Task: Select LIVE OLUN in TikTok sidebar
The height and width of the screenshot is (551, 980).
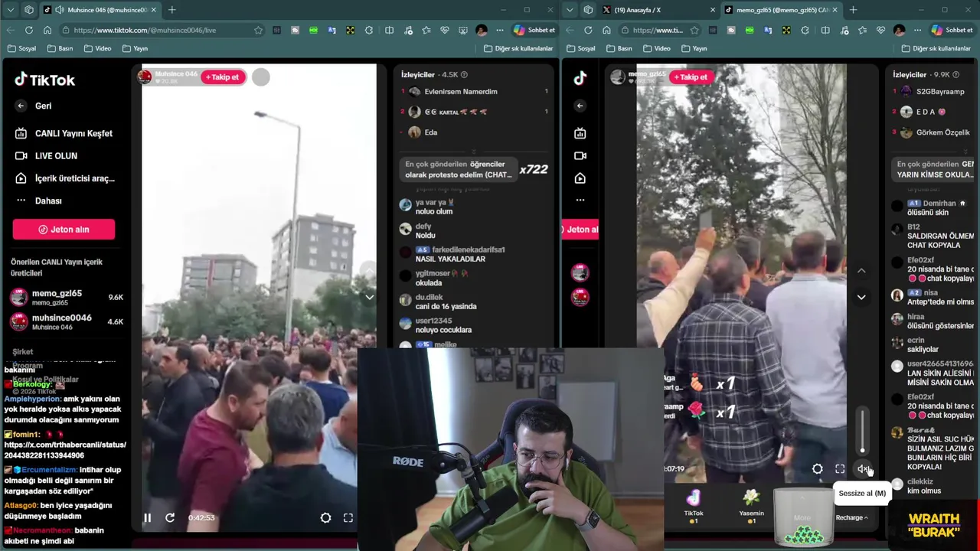Action: (46, 156)
